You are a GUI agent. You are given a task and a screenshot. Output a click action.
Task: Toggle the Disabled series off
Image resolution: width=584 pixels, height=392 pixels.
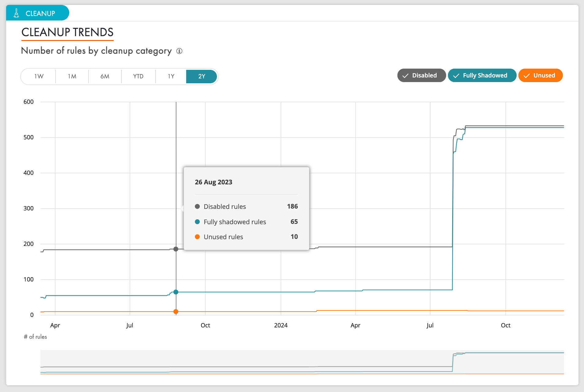click(421, 75)
